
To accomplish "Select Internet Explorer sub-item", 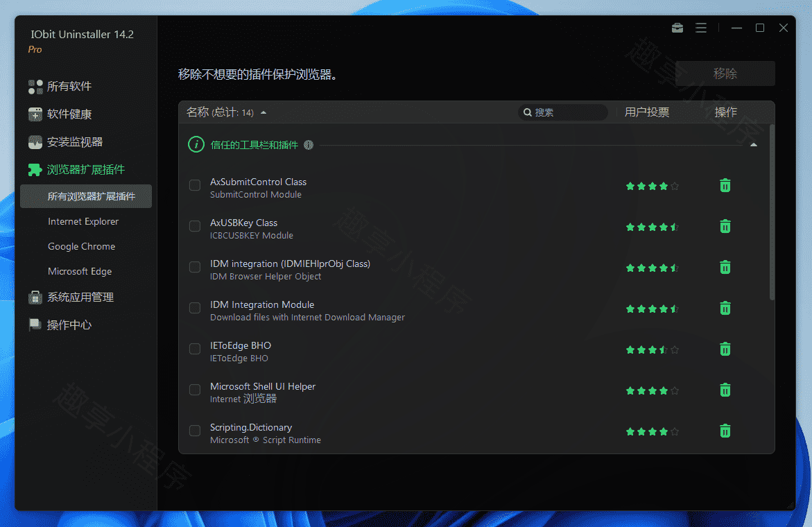I will [x=83, y=222].
